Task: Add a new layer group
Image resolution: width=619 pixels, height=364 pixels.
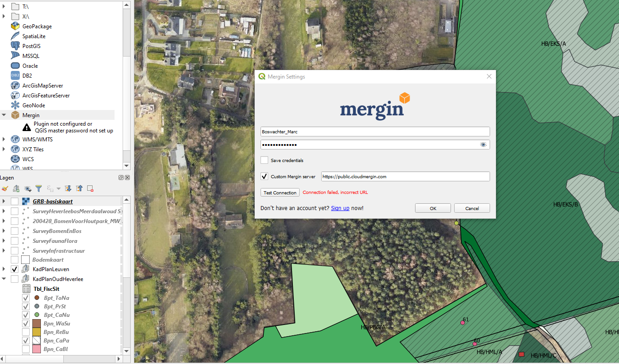Action: [x=16, y=188]
